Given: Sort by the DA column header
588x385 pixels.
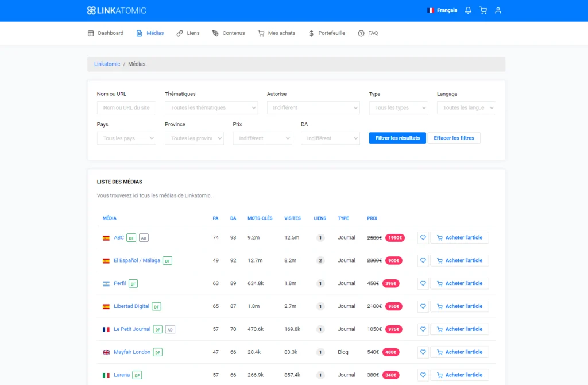Looking at the screenshot, I should [x=233, y=218].
